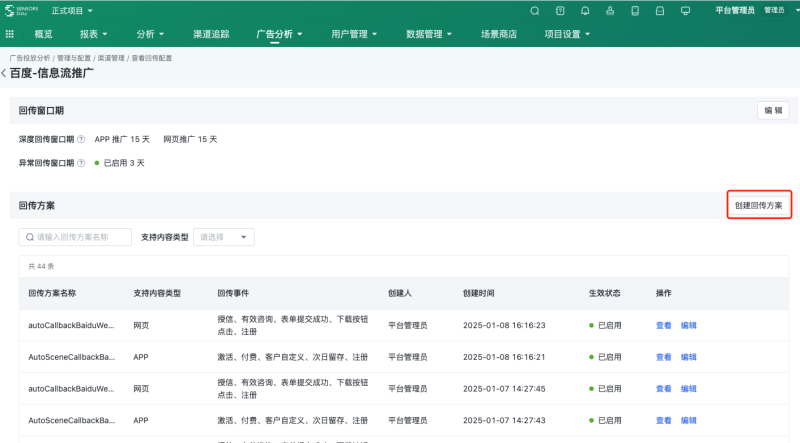The image size is (800, 443).
Task: Open the 平台管理员 account menu
Action: click(x=735, y=11)
